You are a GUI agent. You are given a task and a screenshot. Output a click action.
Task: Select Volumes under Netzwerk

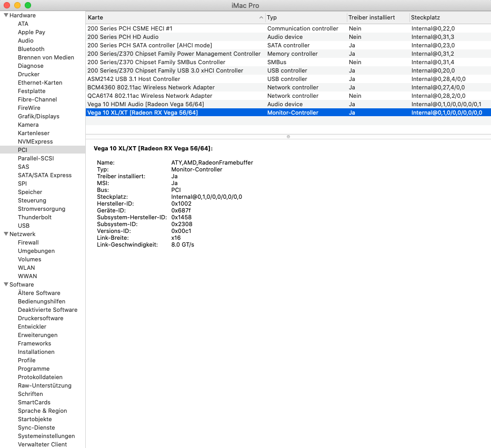pyautogui.click(x=29, y=259)
